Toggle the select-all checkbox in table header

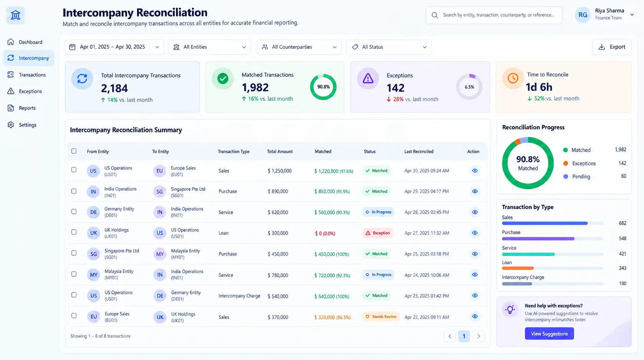(74, 151)
